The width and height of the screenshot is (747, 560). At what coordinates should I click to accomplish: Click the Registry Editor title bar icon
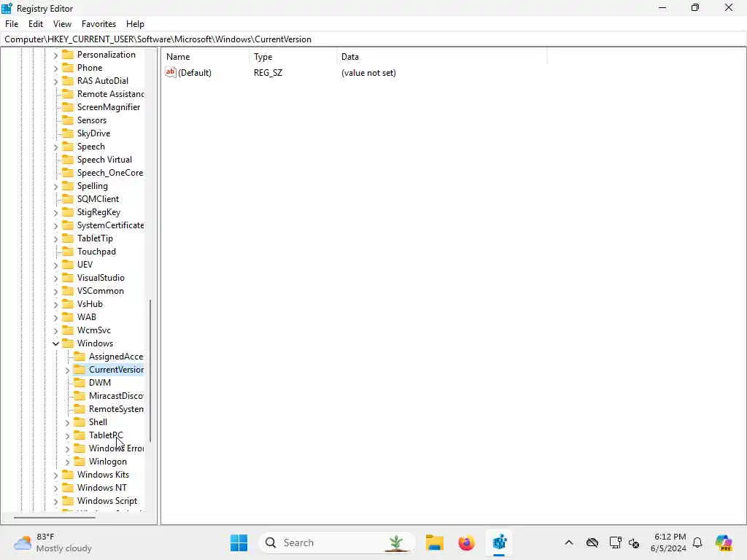tap(7, 8)
